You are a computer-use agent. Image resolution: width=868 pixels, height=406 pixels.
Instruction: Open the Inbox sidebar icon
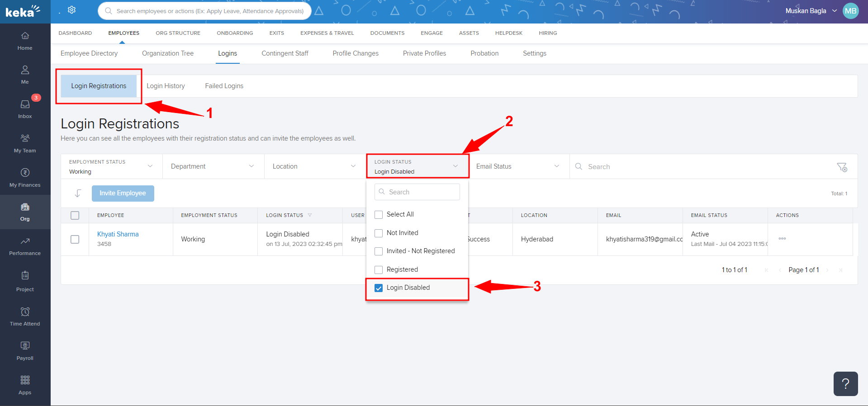(25, 109)
